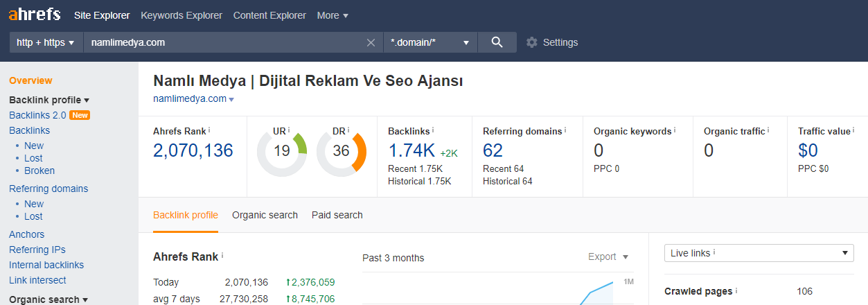Switch to the Paid search tab
This screenshot has height=305, width=868.
(x=337, y=215)
